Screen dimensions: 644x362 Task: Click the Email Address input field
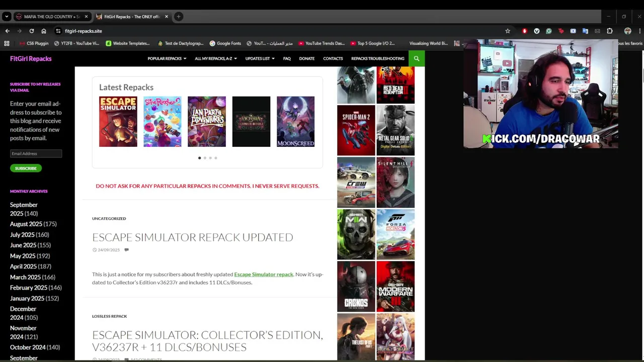coord(36,153)
